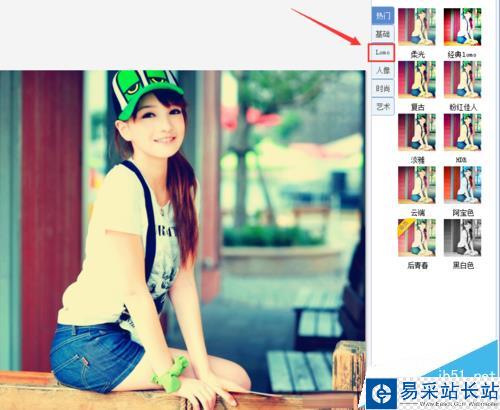Select the 阿宝色 filter preview
The height and width of the screenshot is (410, 500).
point(463,185)
